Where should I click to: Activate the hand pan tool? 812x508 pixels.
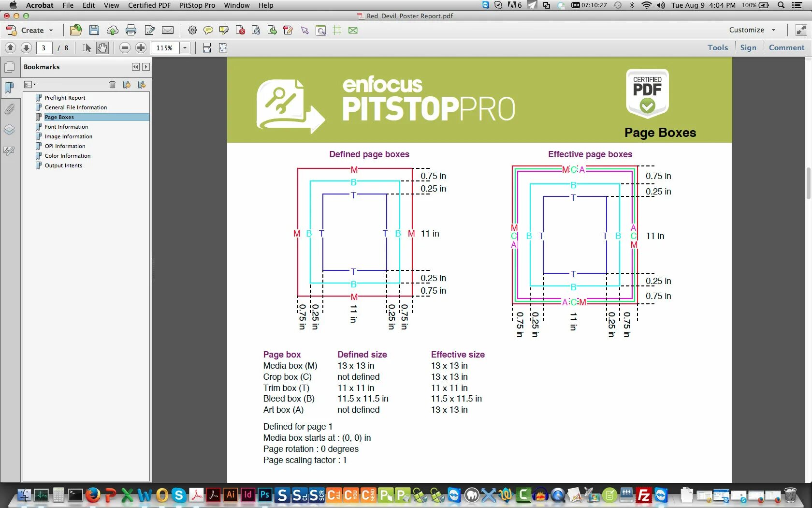102,47
